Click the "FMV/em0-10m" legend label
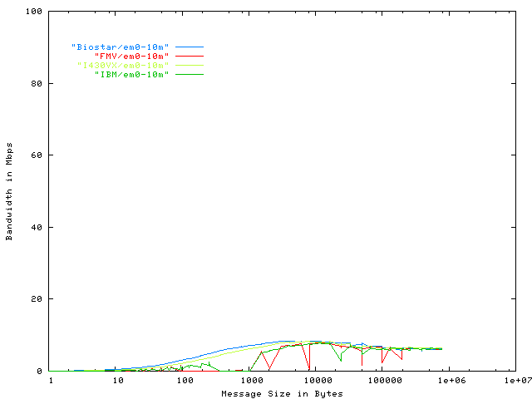The width and height of the screenshot is (532, 399). 131,56
